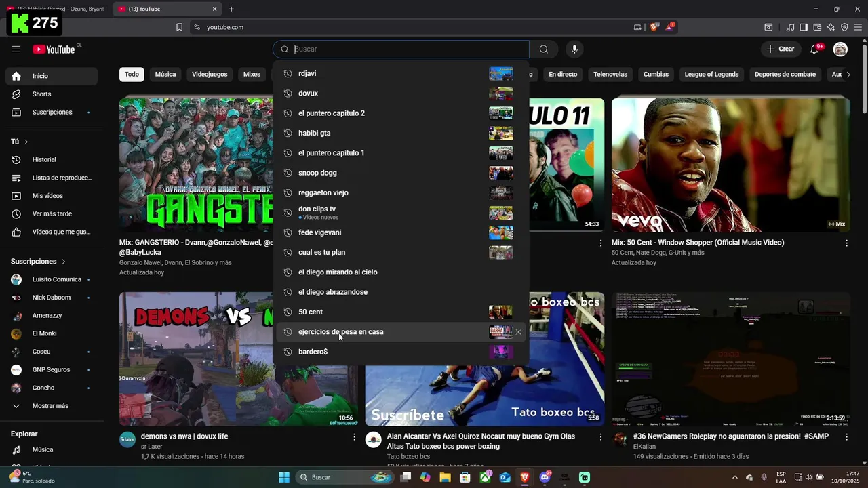
Task: Select the Música filter chip
Action: pyautogui.click(x=165, y=75)
